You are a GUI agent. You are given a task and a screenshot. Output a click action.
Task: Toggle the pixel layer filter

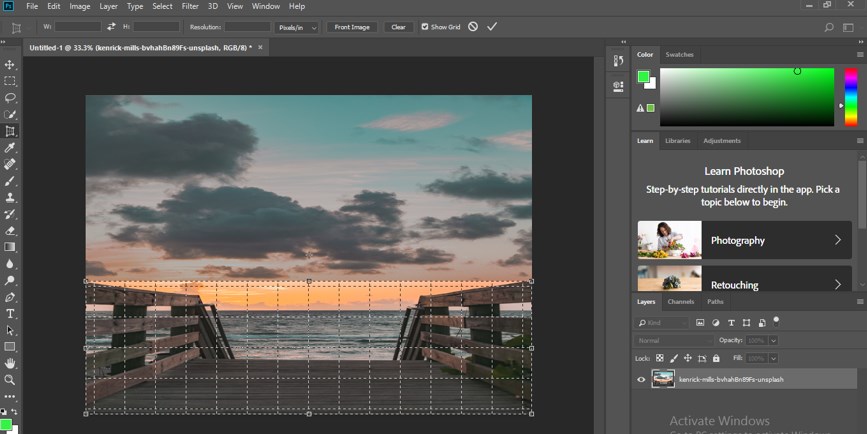point(700,323)
